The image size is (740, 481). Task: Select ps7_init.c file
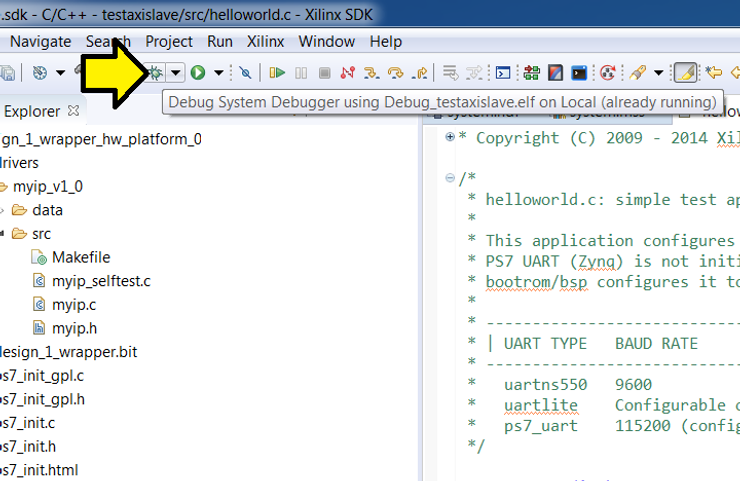tap(27, 423)
